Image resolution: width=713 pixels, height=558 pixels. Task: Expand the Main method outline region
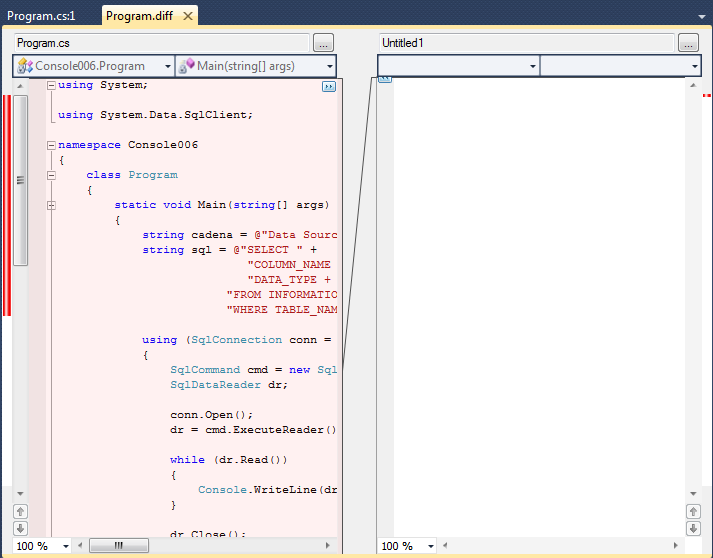pyautogui.click(x=50, y=205)
